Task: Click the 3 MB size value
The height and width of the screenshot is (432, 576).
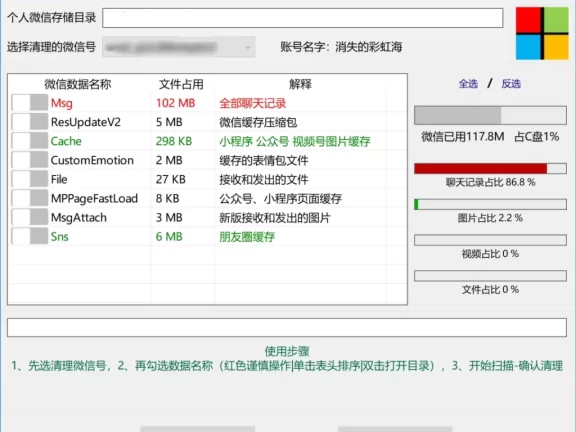Action: coord(169,217)
